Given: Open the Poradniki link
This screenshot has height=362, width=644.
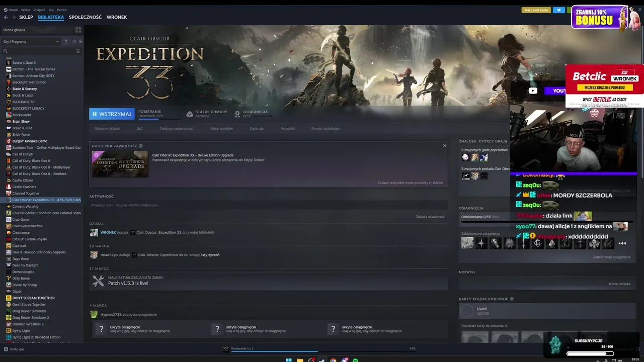Looking at the screenshot, I should [x=288, y=129].
